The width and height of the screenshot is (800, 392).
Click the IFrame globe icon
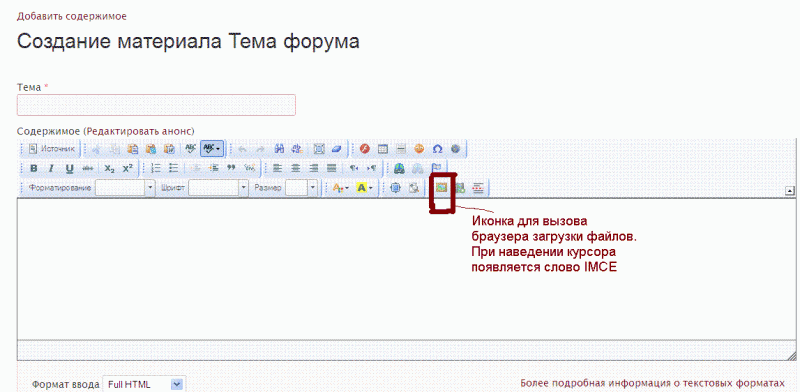point(456,149)
